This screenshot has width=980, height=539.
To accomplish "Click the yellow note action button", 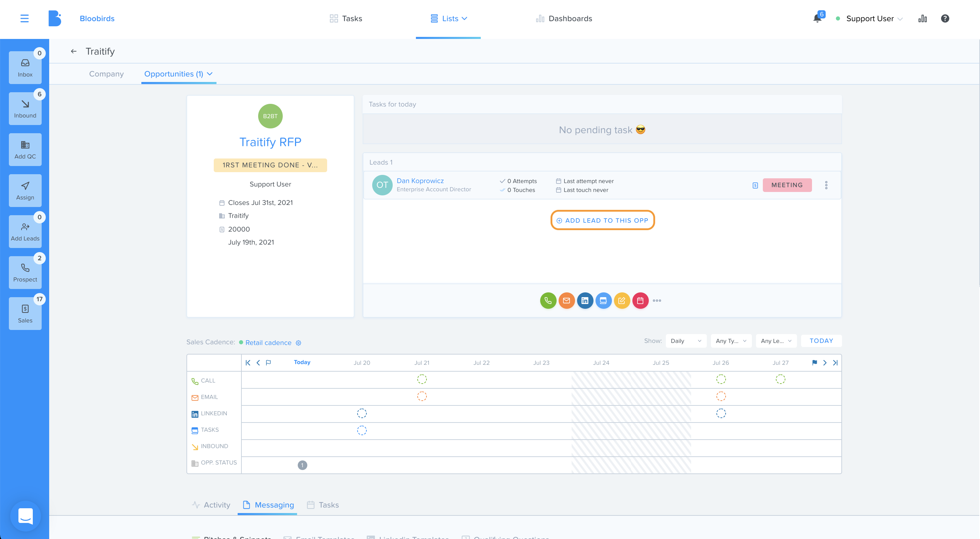I will click(621, 301).
